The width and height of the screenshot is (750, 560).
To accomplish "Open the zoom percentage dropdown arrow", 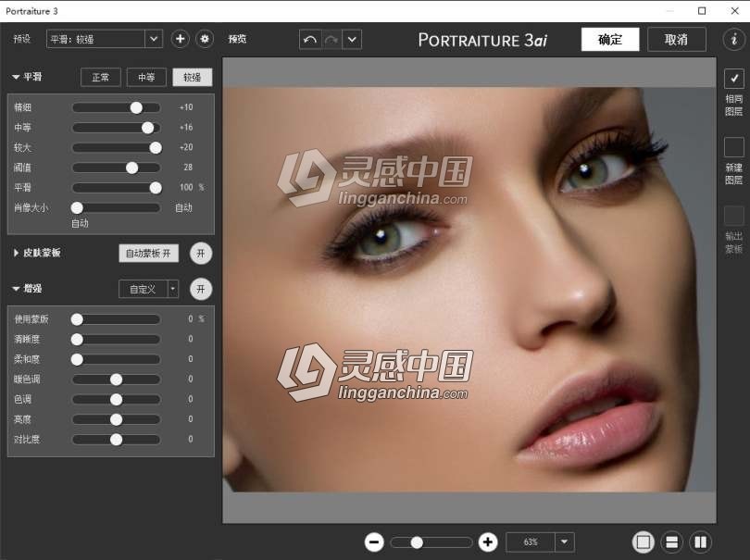I will click(x=565, y=541).
